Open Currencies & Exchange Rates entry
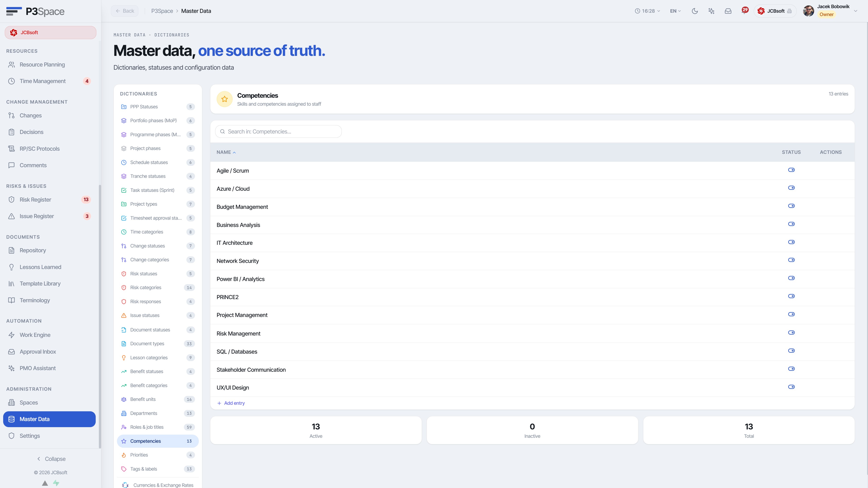This screenshot has height=488, width=868. click(158, 485)
